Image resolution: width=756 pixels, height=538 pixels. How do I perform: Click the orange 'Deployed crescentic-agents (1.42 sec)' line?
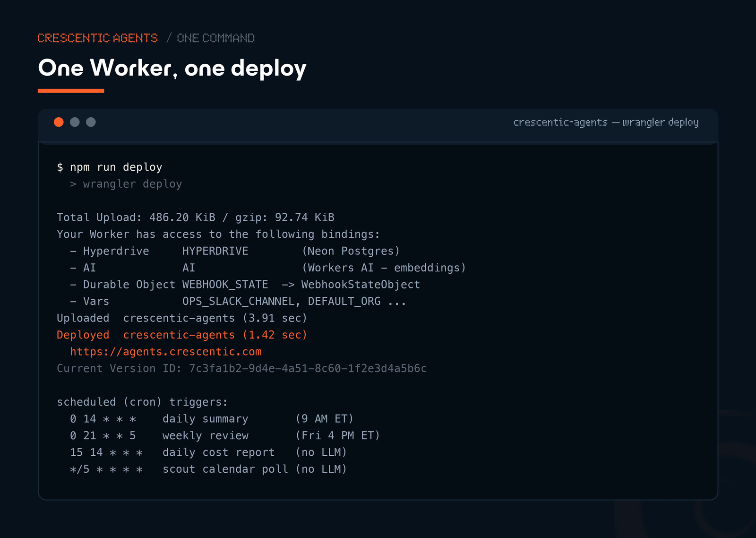click(x=182, y=335)
